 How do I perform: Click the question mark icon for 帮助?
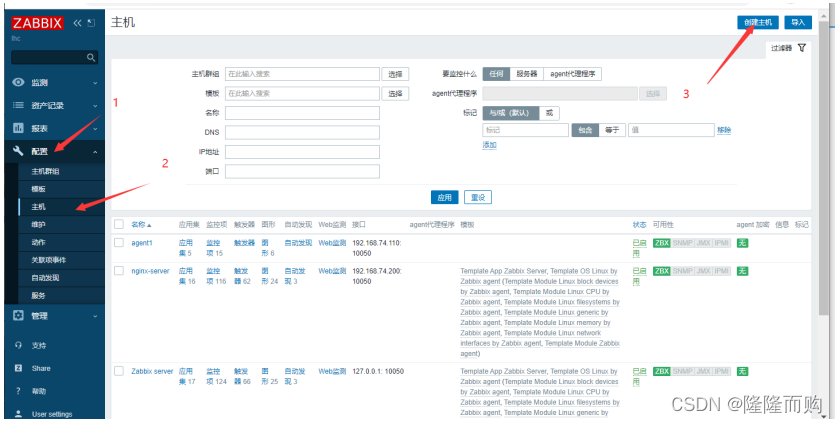tap(19, 391)
